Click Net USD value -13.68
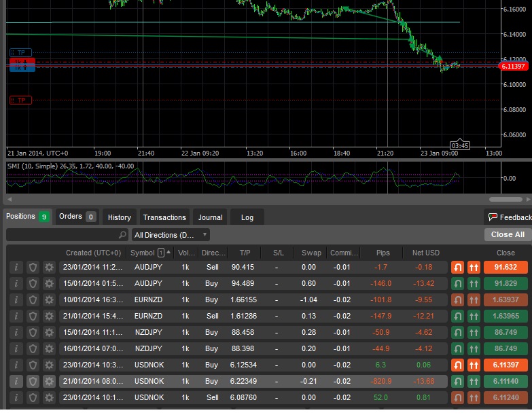The width and height of the screenshot is (532, 417). pos(423,381)
